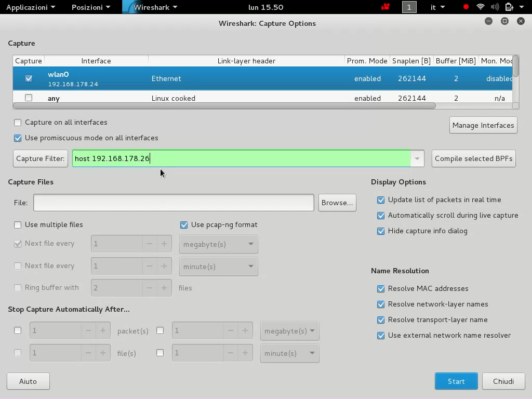This screenshot has height=399, width=532.
Task: Click Browse to choose capture file
Action: coord(337,203)
